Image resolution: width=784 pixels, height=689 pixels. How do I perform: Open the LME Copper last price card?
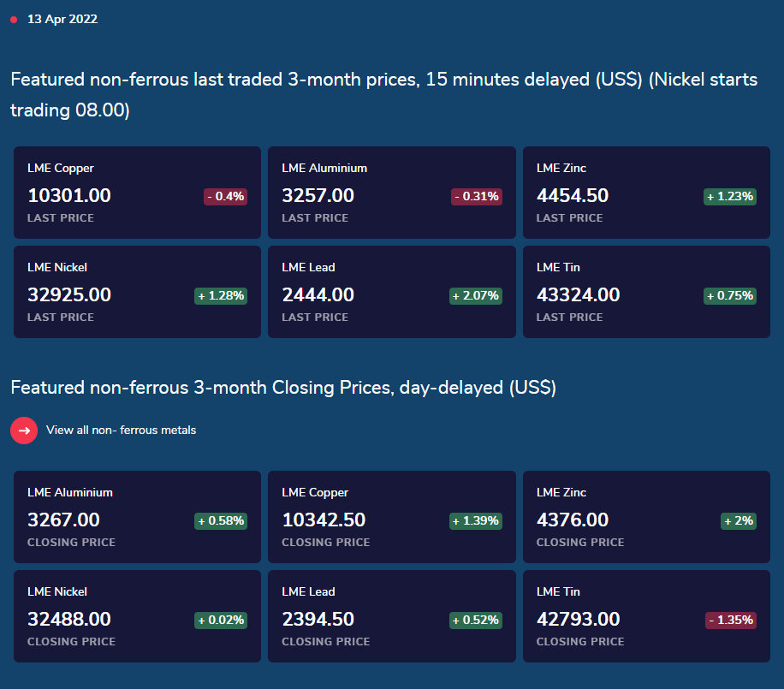(138, 193)
